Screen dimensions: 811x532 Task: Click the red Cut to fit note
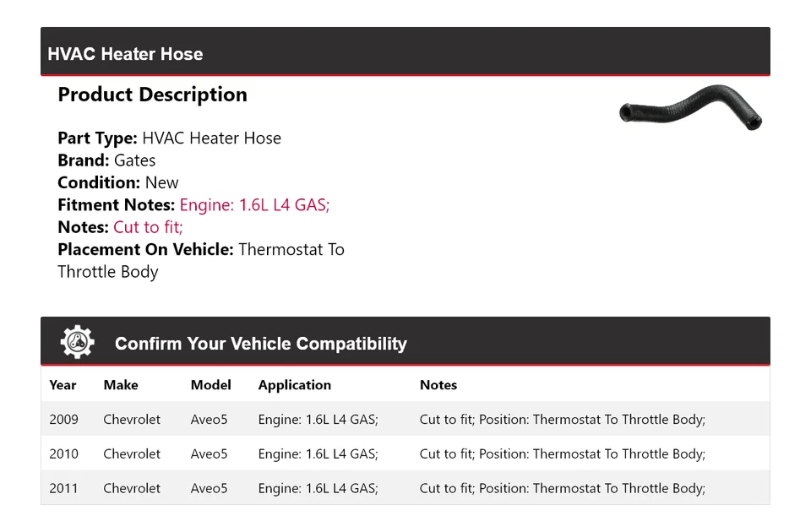click(148, 227)
